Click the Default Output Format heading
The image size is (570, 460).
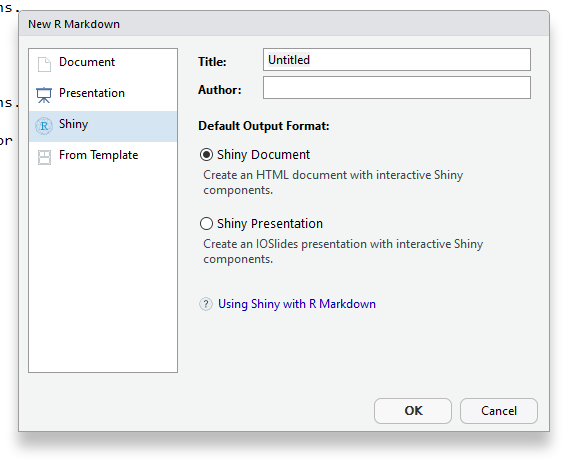pos(264,126)
